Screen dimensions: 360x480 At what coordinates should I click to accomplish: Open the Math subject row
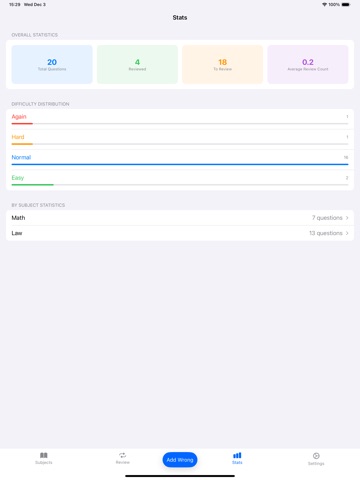tap(180, 218)
